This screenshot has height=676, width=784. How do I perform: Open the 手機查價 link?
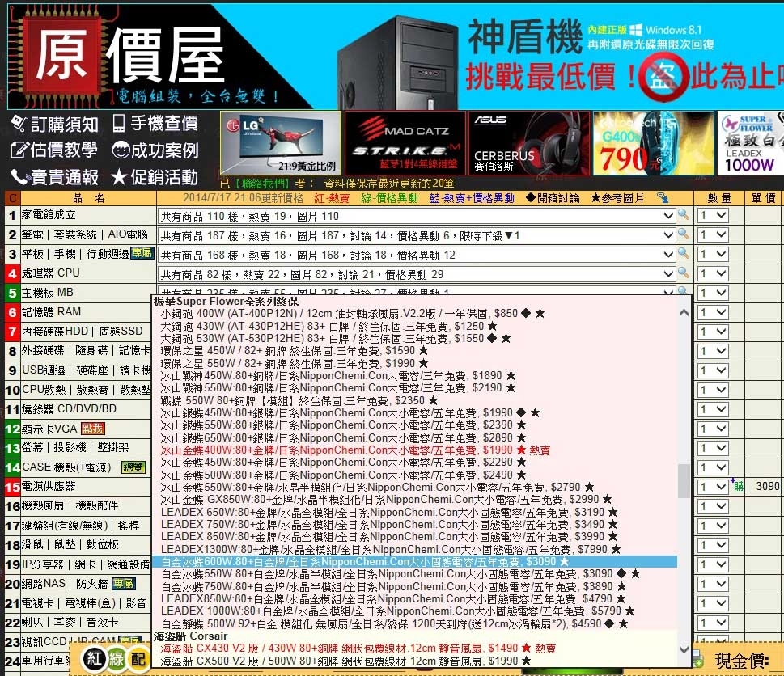pos(155,123)
